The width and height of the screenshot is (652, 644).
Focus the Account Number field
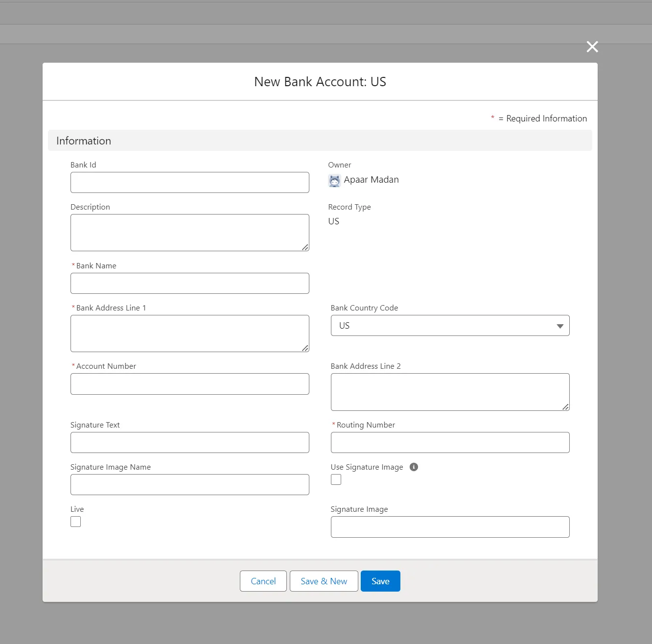pyautogui.click(x=189, y=384)
